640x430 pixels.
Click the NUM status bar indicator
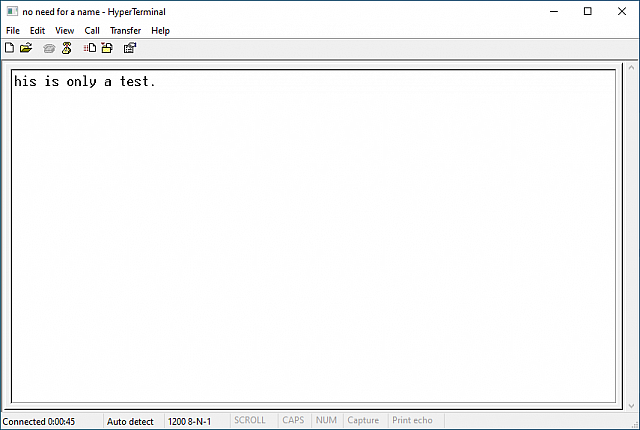[326, 420]
